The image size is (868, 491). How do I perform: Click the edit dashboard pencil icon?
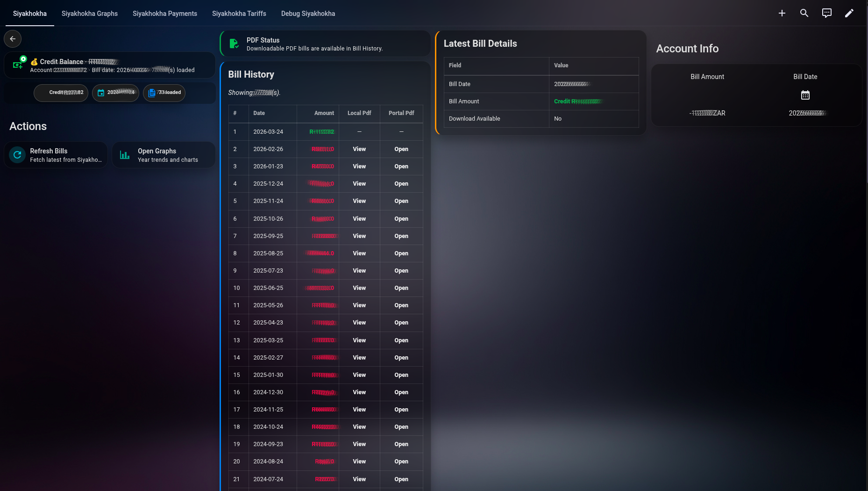click(x=849, y=13)
